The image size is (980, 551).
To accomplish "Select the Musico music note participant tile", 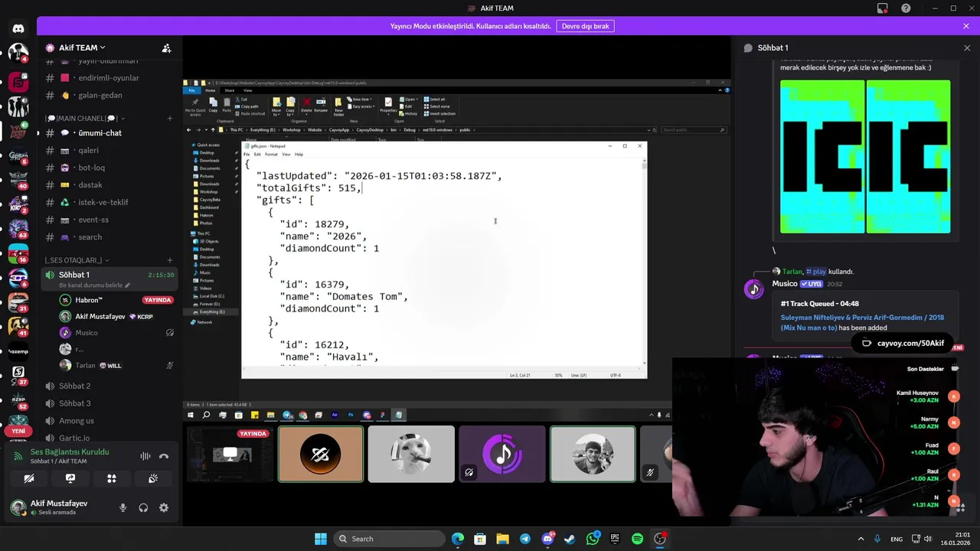I will click(501, 455).
